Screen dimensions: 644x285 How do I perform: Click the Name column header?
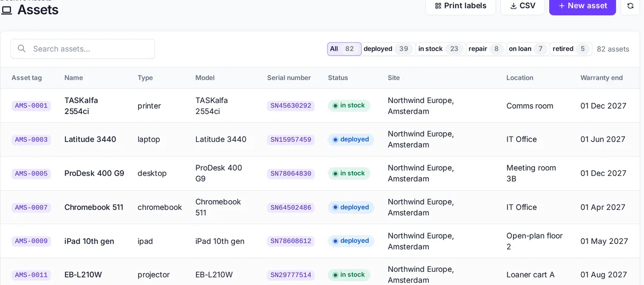point(73,78)
